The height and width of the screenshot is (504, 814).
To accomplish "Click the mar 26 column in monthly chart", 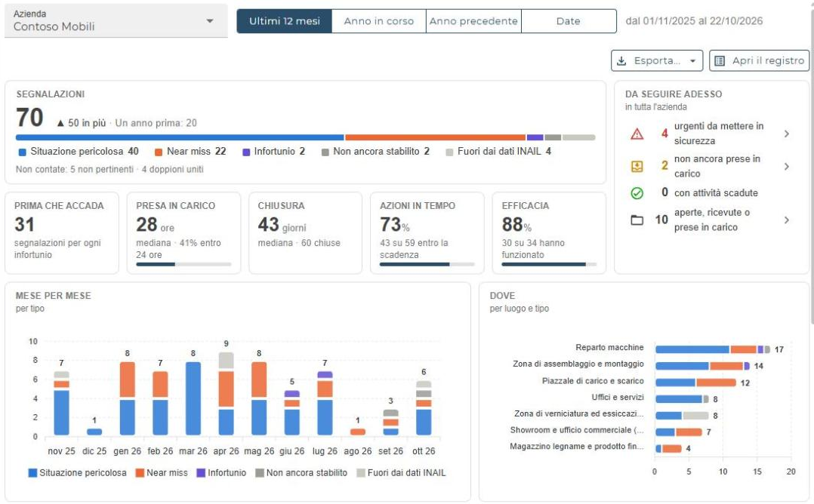I will (x=193, y=398).
